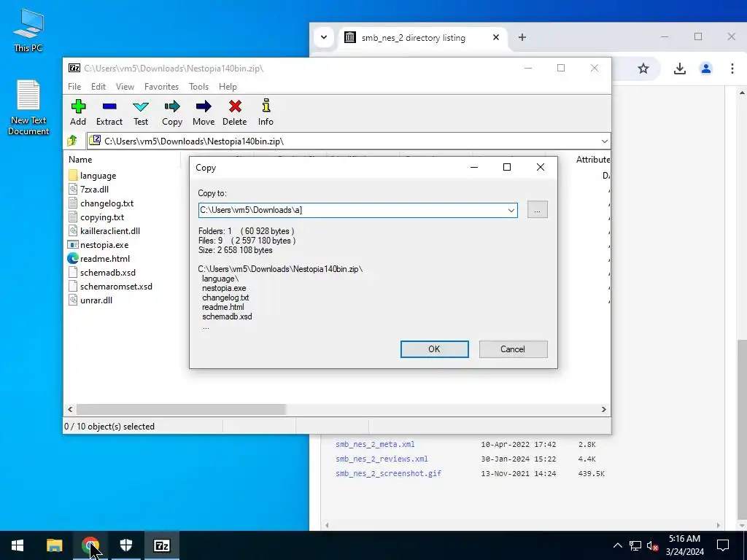Browse for destination folder with ellipsis button
The image size is (747, 560).
tap(538, 209)
